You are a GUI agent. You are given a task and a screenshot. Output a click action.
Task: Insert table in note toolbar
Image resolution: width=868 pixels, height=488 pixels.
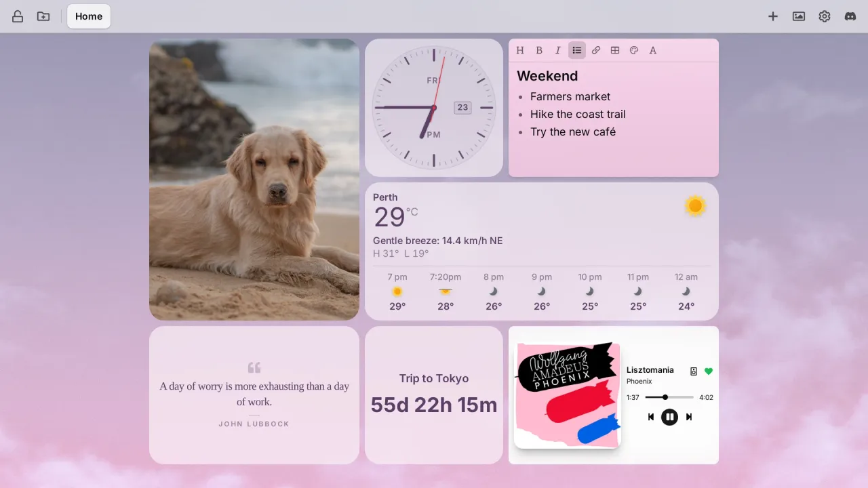tap(615, 50)
